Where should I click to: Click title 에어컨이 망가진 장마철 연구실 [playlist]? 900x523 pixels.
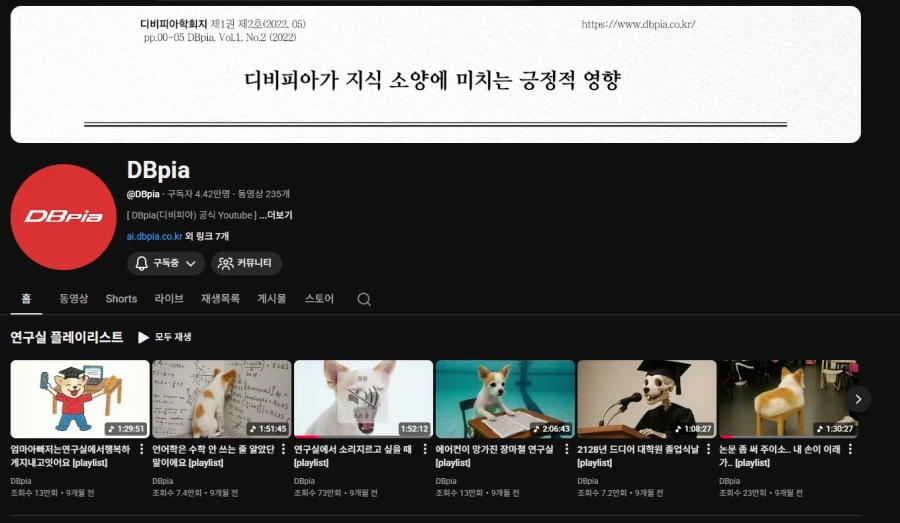click(x=494, y=456)
